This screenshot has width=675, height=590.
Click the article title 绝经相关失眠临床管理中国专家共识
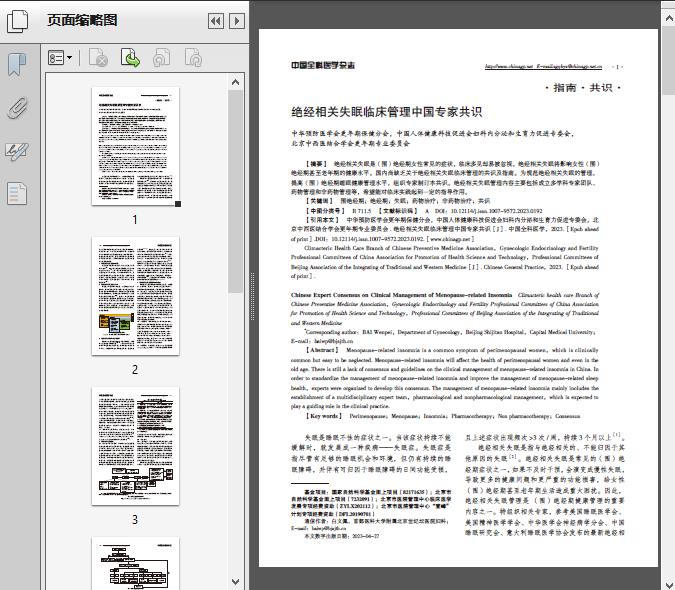(387, 112)
